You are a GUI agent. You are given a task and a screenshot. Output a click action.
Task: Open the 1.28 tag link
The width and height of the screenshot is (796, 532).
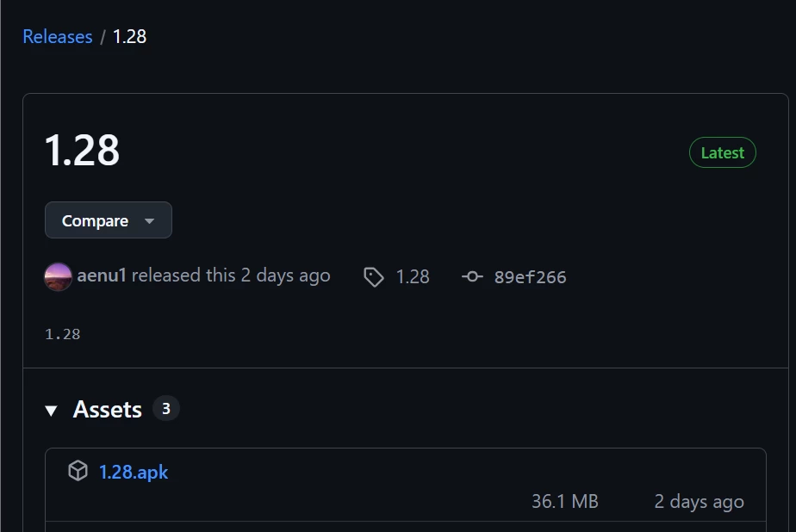412,276
